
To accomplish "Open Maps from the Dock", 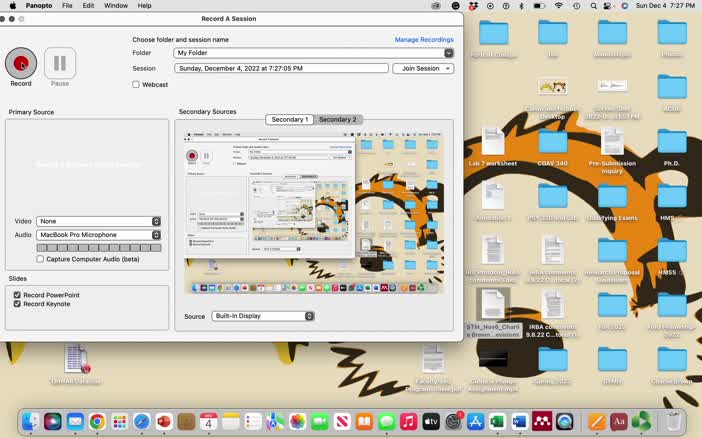I will click(x=275, y=421).
